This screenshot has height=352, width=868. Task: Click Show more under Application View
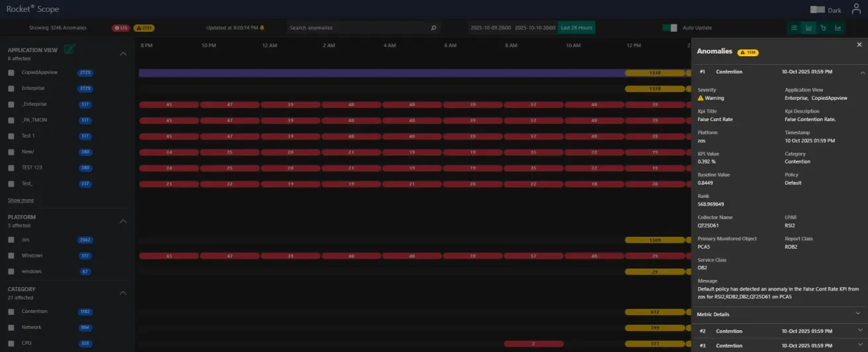pos(21,200)
